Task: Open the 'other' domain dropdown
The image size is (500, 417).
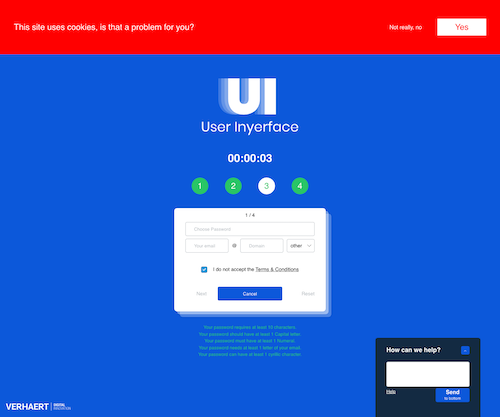Action: [x=300, y=246]
